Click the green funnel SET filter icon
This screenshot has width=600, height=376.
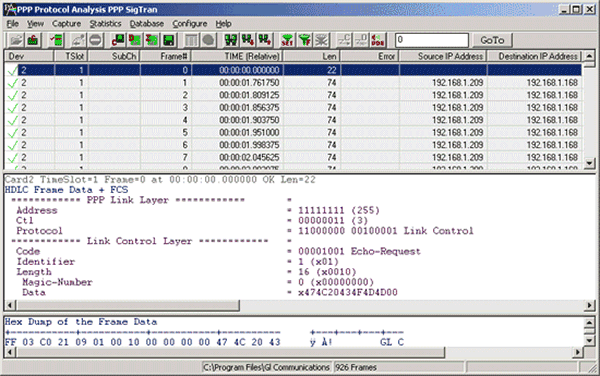point(287,40)
